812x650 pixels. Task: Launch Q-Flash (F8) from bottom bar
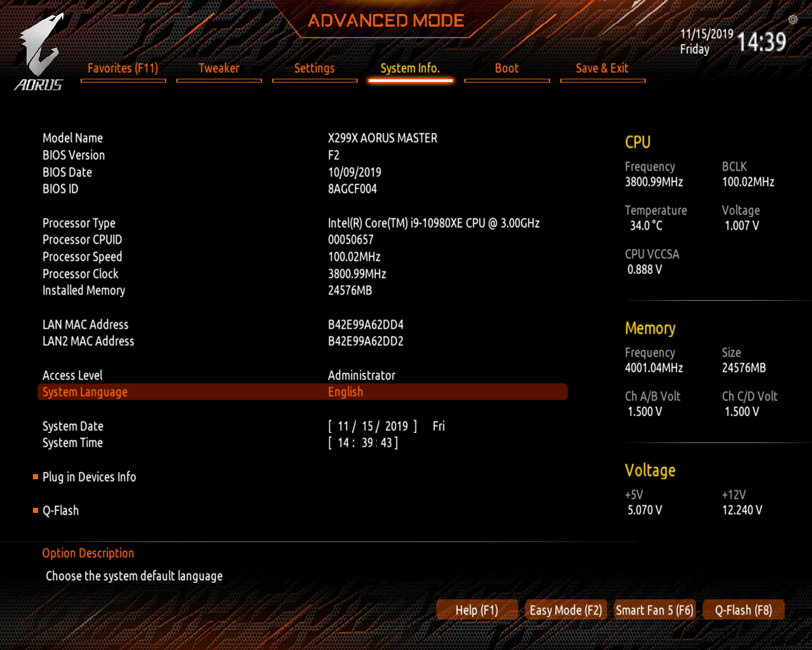tap(743, 610)
